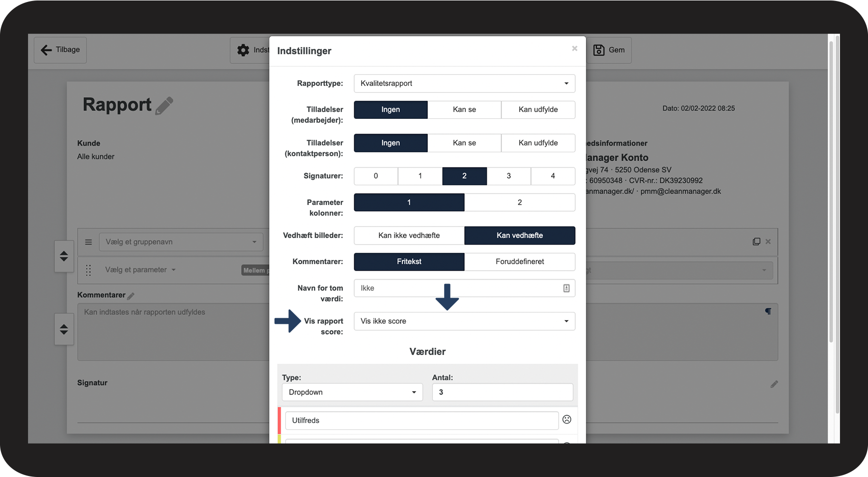Select 'Kan ikke vedhæfte' for images

[409, 235]
